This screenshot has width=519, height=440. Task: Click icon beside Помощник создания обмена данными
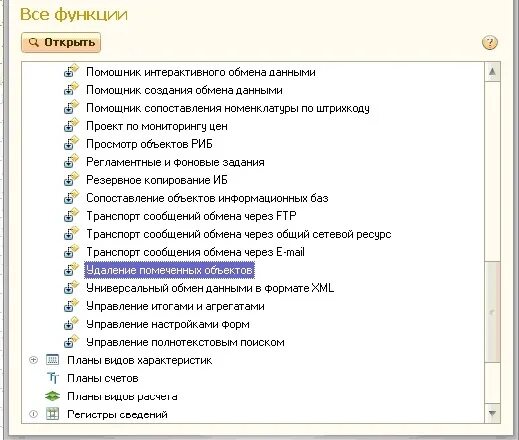71,89
